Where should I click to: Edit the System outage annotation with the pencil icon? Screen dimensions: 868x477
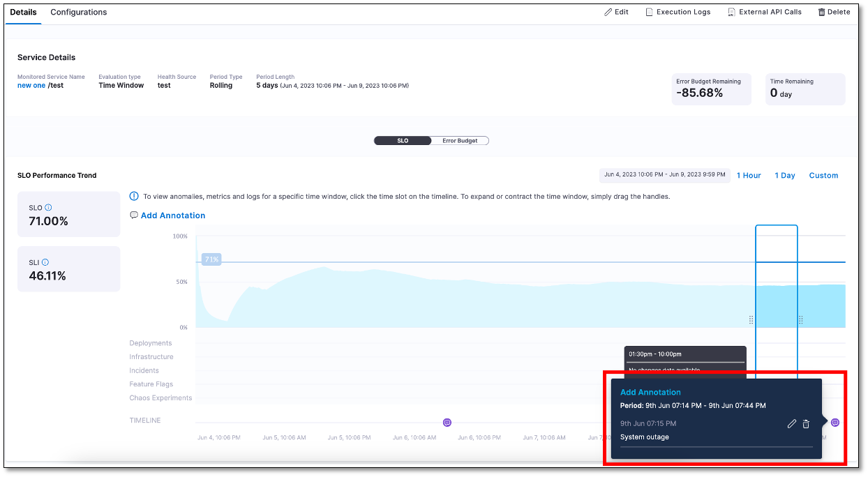point(792,423)
